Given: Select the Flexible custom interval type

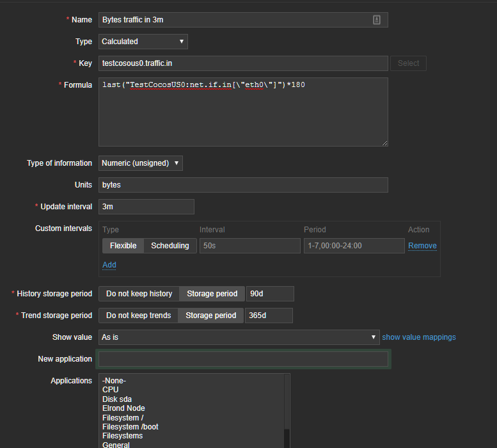Looking at the screenshot, I should pyautogui.click(x=123, y=246).
